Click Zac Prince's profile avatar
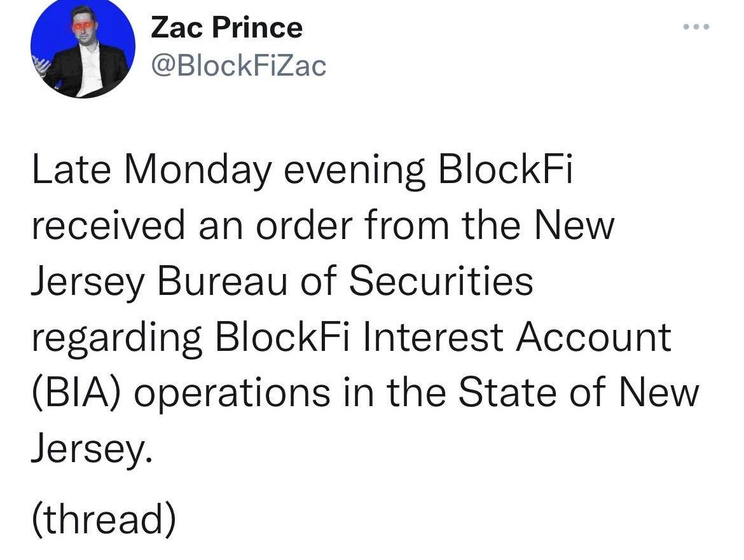Image resolution: width=744 pixels, height=560 pixels. coord(83,50)
